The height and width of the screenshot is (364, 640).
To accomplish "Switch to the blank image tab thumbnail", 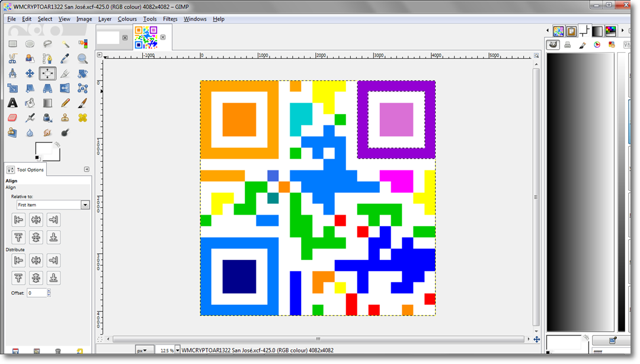I will click(x=108, y=37).
